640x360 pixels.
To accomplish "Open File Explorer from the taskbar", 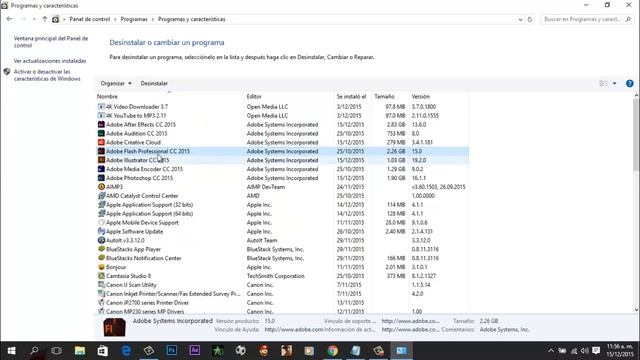I will tap(80, 351).
